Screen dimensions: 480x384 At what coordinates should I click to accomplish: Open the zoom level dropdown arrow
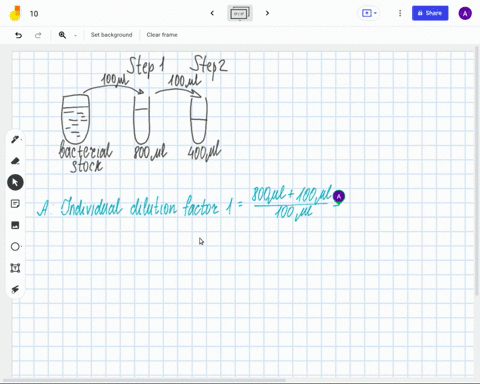pos(75,35)
